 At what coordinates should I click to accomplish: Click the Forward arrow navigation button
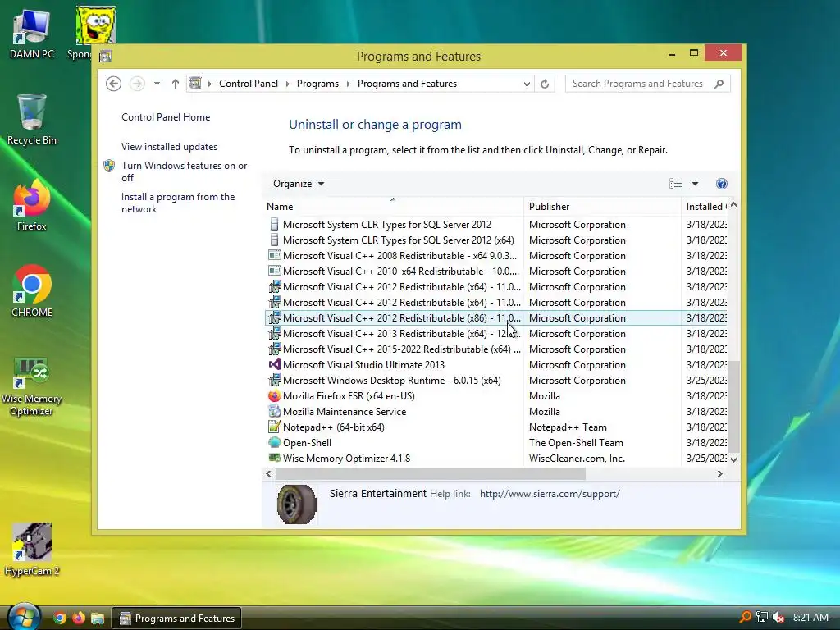[x=137, y=84]
